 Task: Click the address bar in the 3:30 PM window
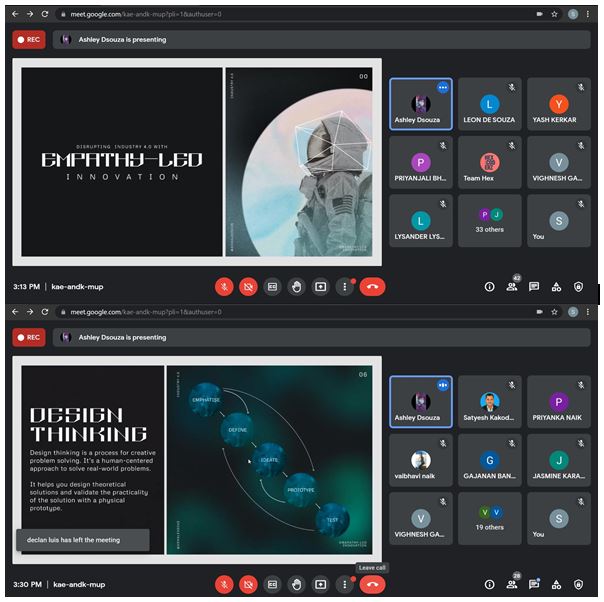(x=308, y=312)
